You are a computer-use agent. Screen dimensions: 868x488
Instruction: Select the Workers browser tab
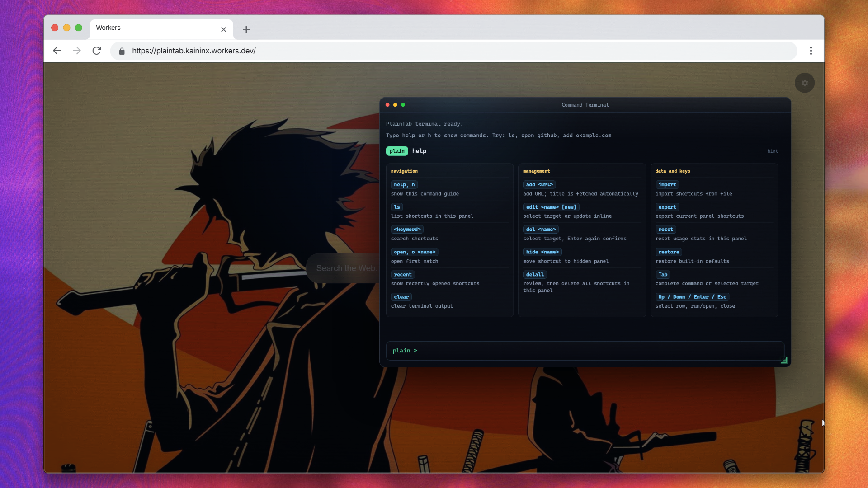[161, 28]
